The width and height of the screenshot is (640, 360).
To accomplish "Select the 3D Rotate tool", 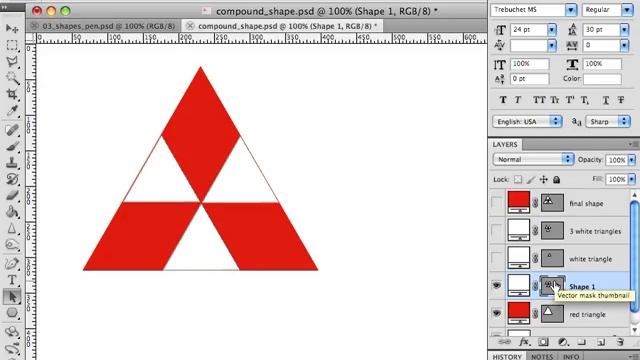I will click(x=12, y=332).
